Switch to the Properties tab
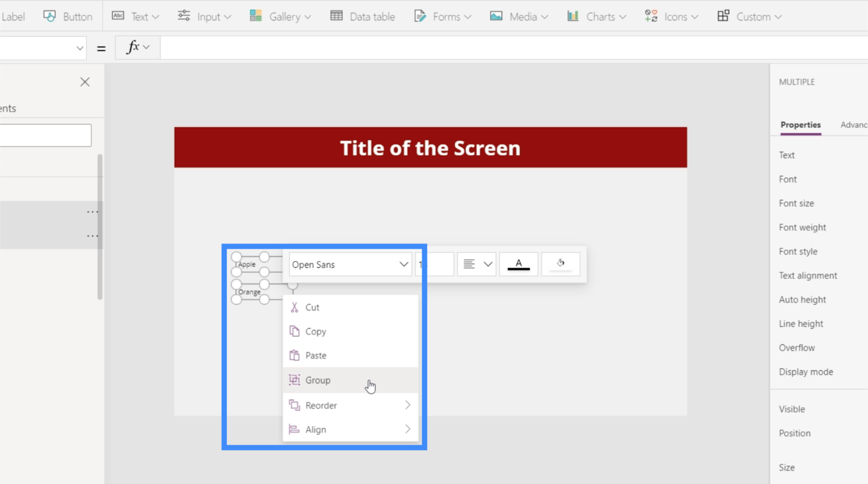Viewport: 868px width, 484px height. [800, 125]
